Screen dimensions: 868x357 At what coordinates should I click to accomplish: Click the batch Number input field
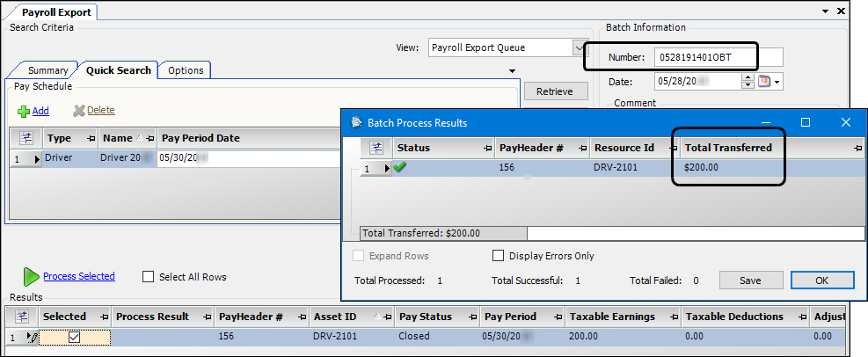tap(718, 57)
